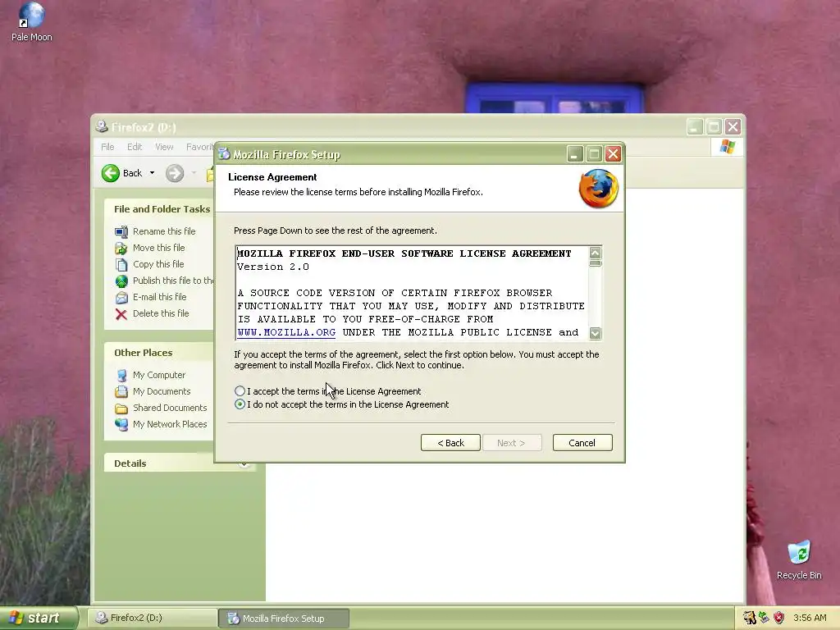Click 'Copy this file' task link

pyautogui.click(x=158, y=264)
